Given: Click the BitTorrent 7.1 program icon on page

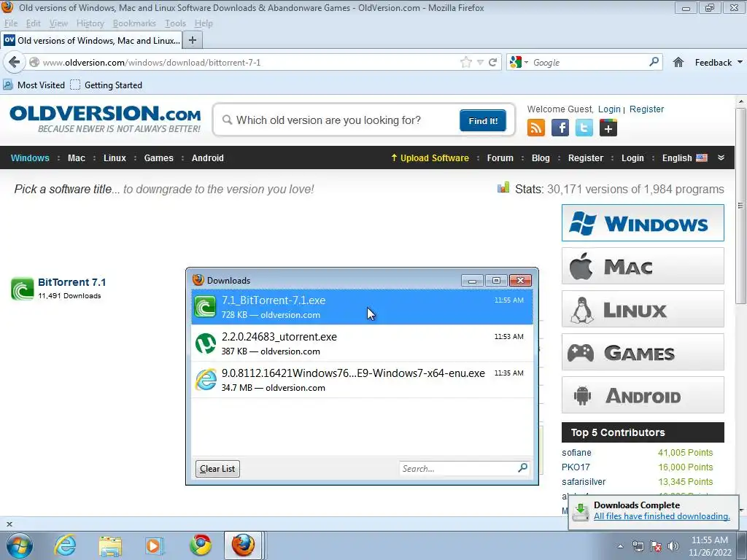Looking at the screenshot, I should [23, 289].
